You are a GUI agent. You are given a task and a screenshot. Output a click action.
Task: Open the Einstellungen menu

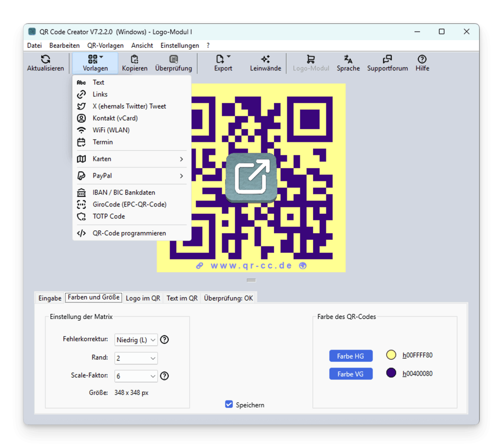coord(179,46)
